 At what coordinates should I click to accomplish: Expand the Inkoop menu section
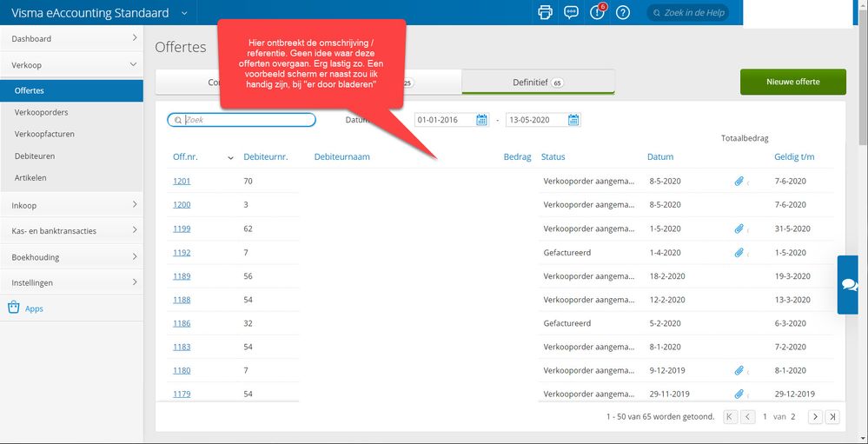135,204
